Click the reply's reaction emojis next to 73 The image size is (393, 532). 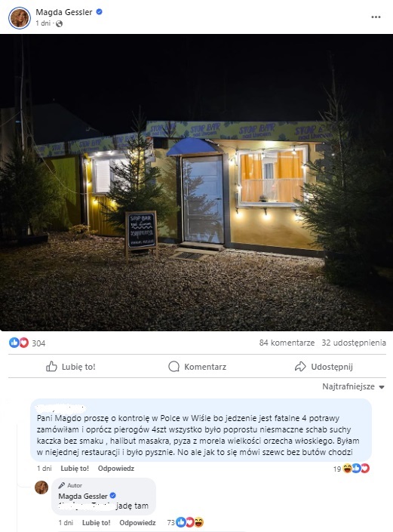189,522
